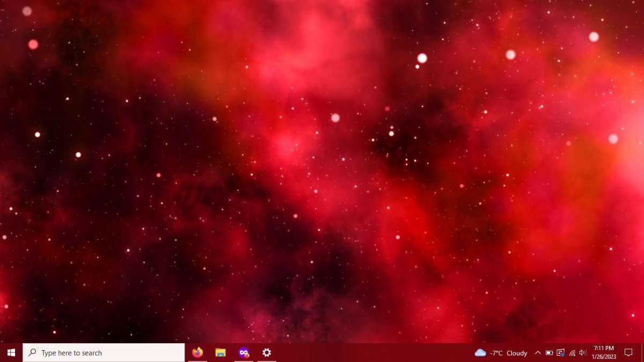Click the magnifier icon in search box
This screenshot has height=362, width=644.
click(x=33, y=353)
